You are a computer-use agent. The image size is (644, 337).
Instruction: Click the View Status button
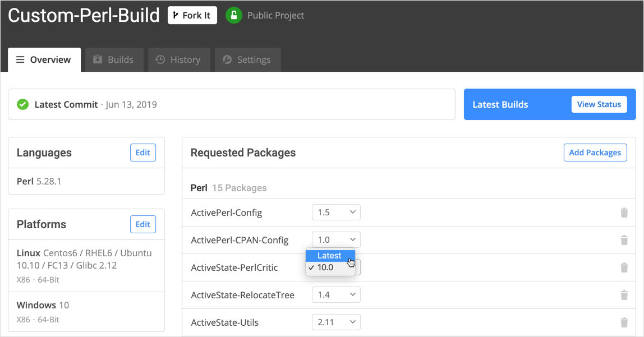point(599,105)
